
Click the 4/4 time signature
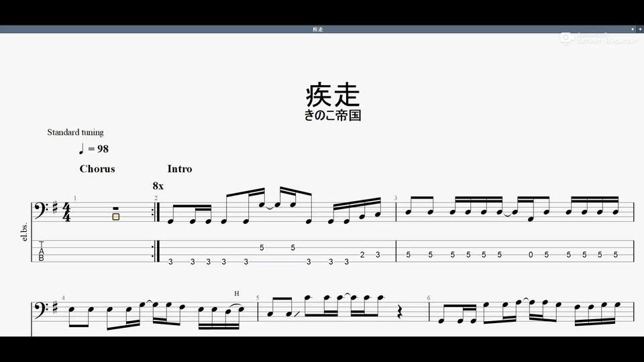(x=66, y=213)
